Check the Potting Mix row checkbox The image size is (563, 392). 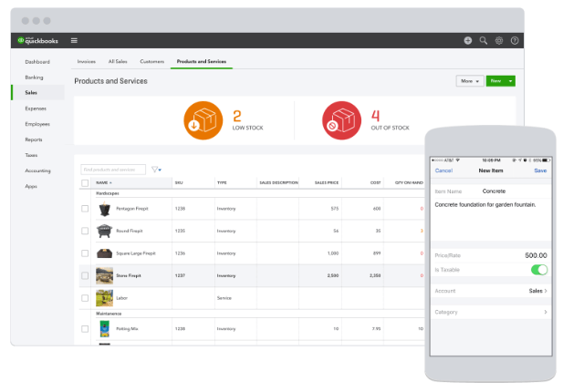click(x=85, y=329)
